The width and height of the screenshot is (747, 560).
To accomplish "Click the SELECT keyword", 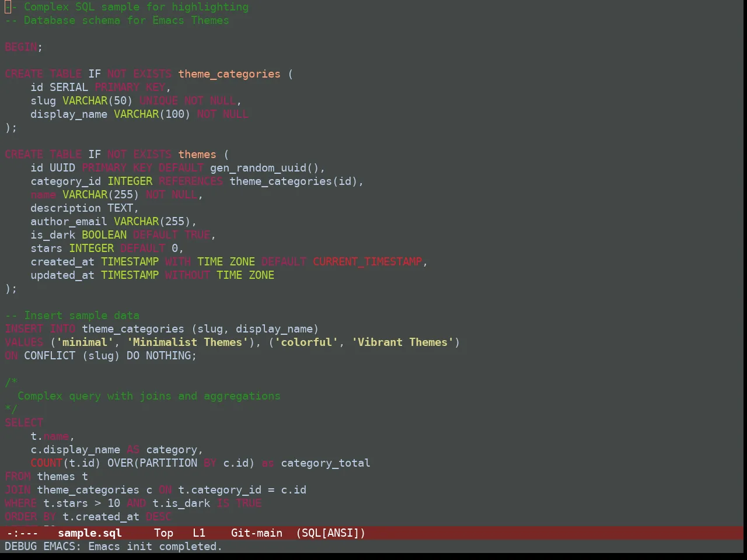I will click(x=24, y=423).
